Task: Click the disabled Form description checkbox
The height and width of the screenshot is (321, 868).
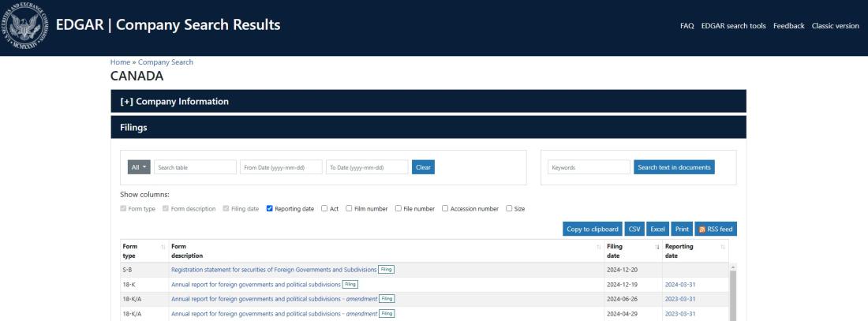Action: pyautogui.click(x=166, y=209)
